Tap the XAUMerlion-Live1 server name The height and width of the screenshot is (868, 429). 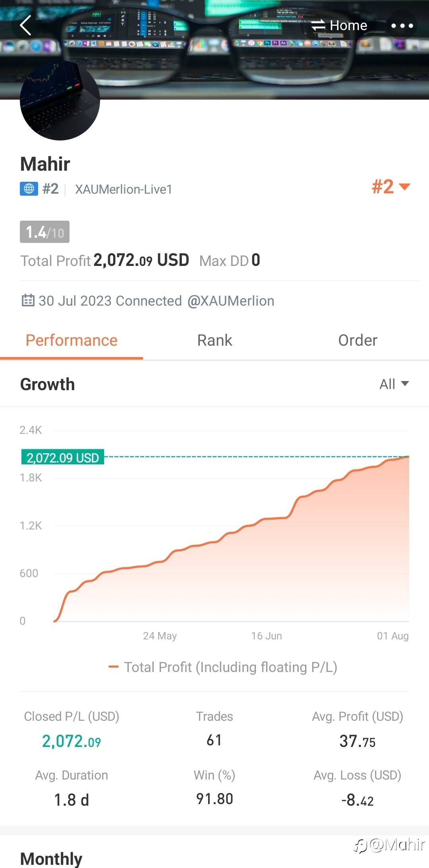click(124, 189)
